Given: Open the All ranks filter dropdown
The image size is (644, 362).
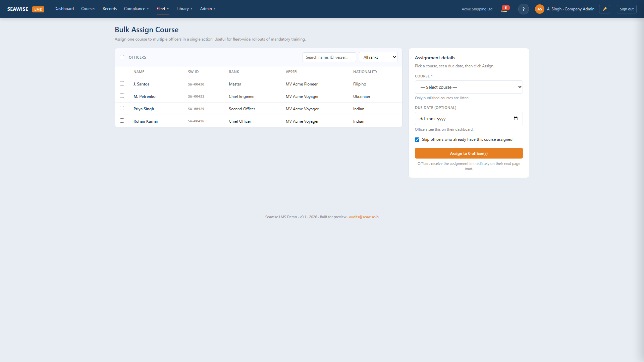Looking at the screenshot, I should coord(378,57).
